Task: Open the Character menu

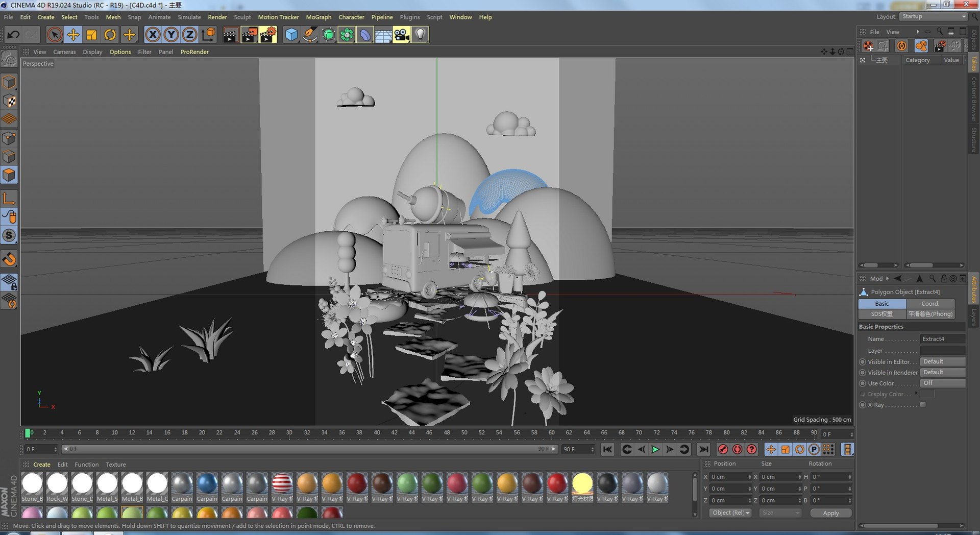Action: (351, 17)
